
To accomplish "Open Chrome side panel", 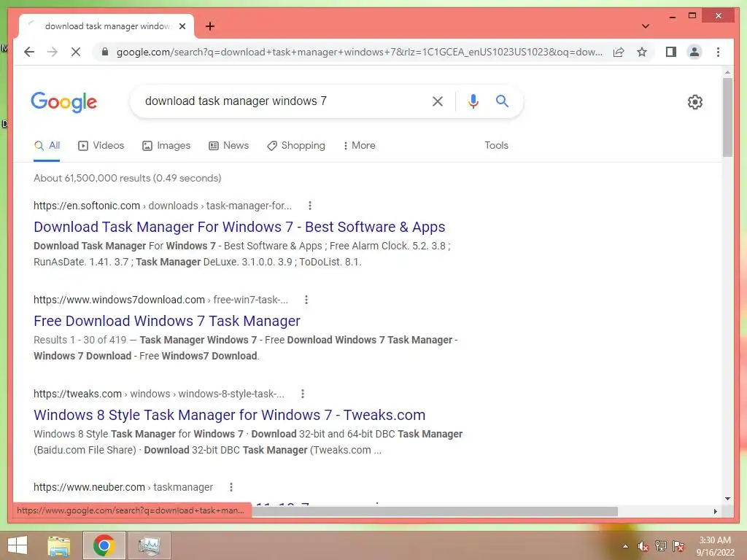I will (x=671, y=52).
